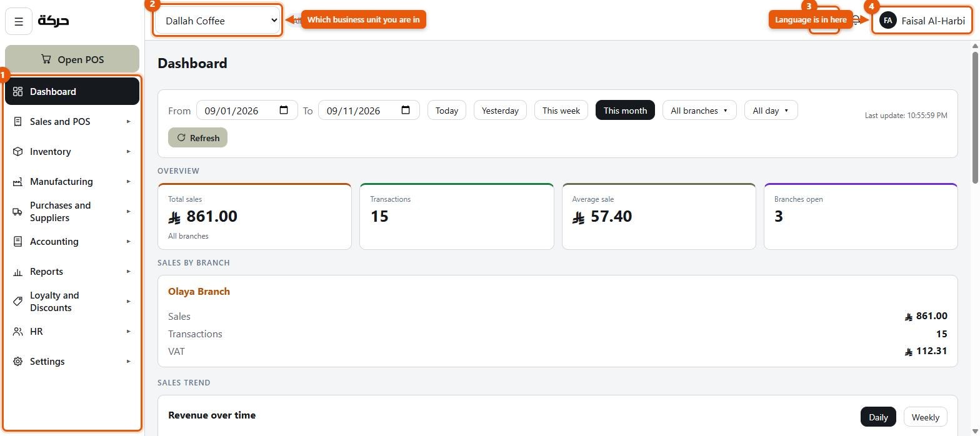980x436 pixels.
Task: Open calendar picker icon in From date
Action: click(284, 111)
